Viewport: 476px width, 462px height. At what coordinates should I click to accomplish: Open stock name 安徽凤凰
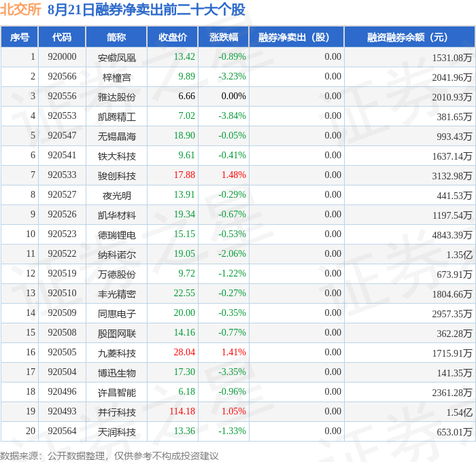tap(117, 58)
